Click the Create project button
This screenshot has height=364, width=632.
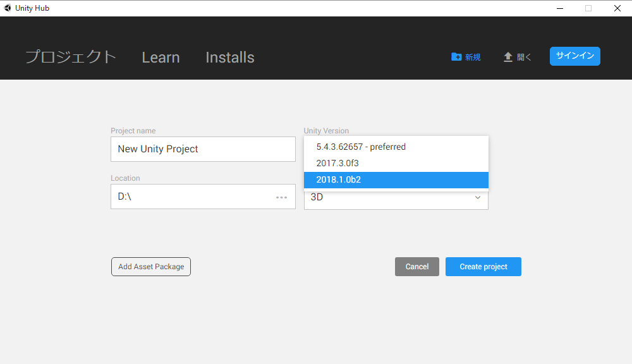[x=483, y=267]
